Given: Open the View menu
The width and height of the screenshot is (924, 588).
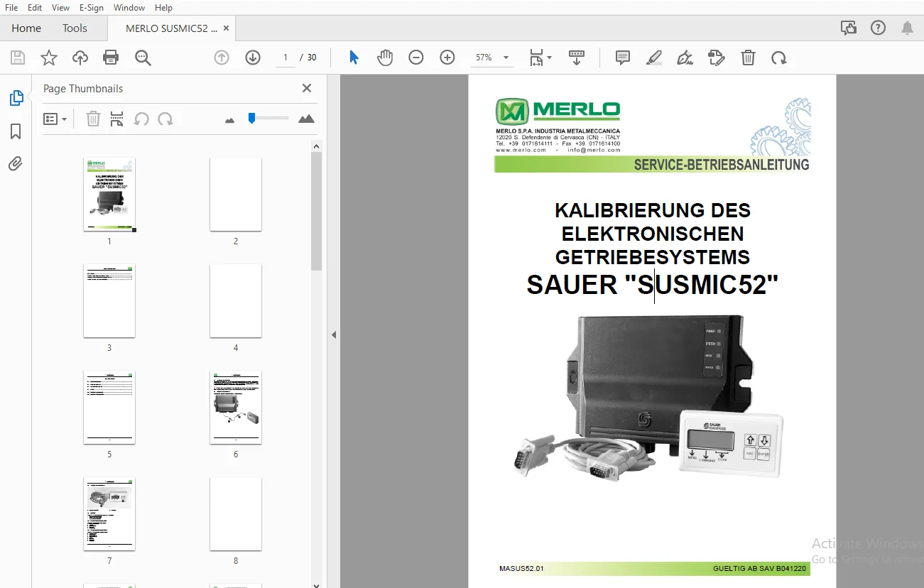Looking at the screenshot, I should [x=60, y=7].
